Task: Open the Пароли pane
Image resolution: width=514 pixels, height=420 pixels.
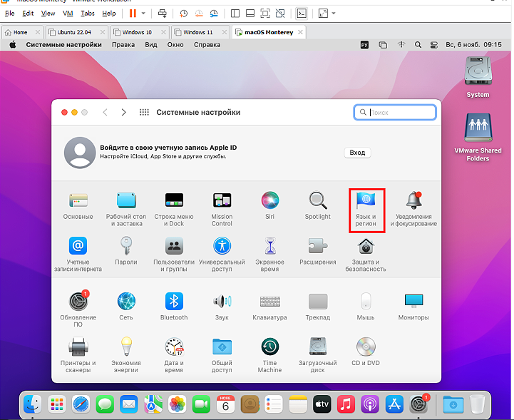Action: 126,252
